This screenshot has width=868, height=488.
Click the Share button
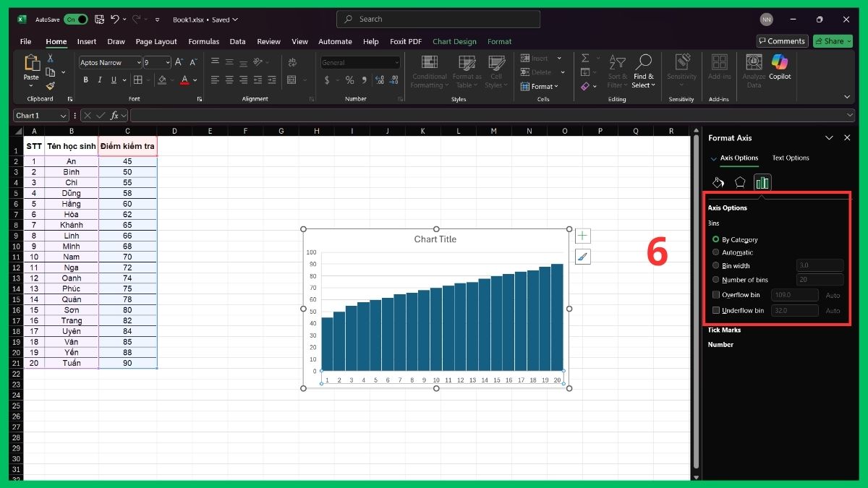833,40
